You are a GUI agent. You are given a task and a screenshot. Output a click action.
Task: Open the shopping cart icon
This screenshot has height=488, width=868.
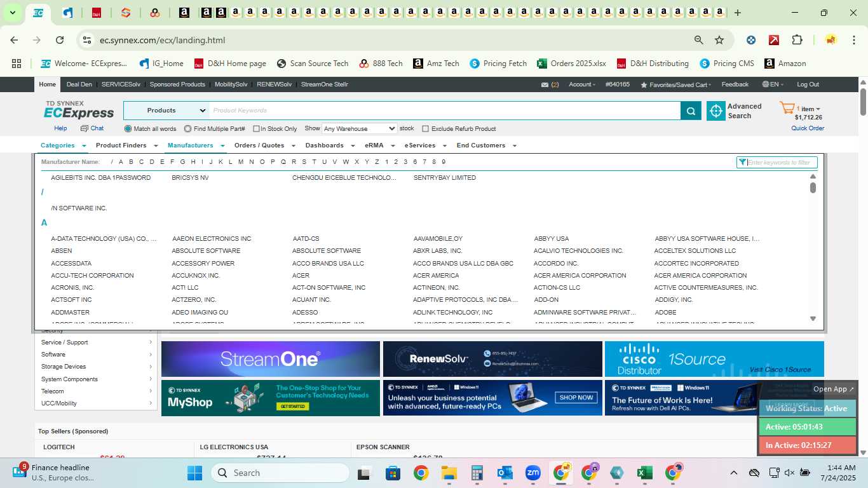787,108
